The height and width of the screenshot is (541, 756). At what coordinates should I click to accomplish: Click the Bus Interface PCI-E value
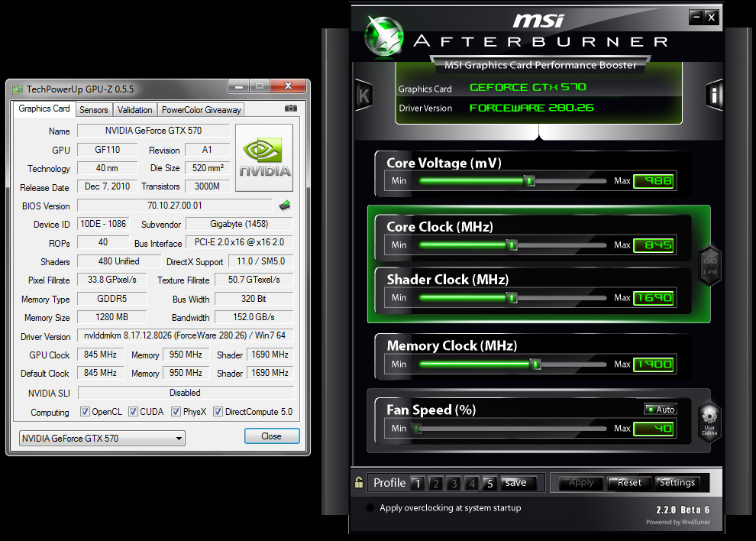pos(240,242)
